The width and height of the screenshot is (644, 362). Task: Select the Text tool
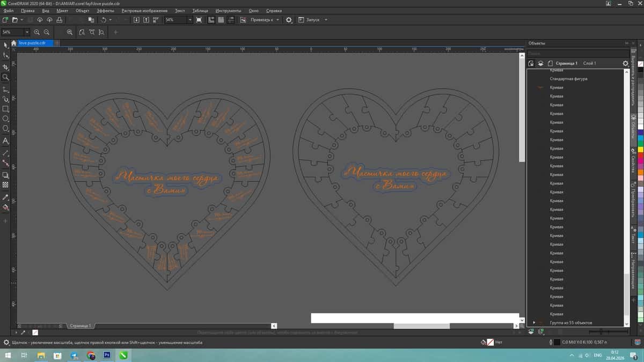[5, 141]
